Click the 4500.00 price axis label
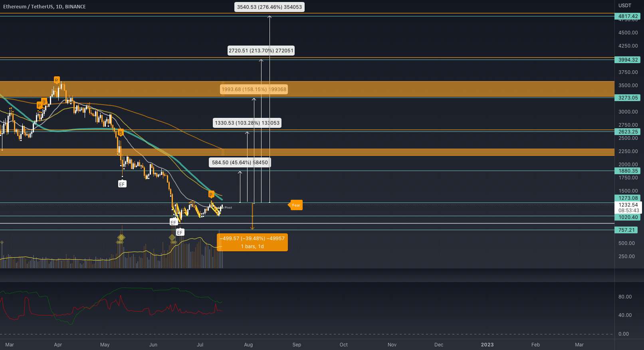Image resolution: width=644 pixels, height=350 pixels. point(628,32)
